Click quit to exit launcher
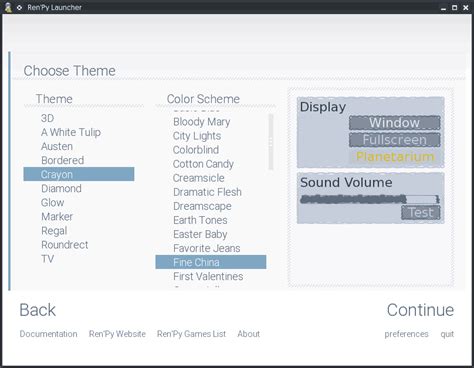 click(x=447, y=334)
